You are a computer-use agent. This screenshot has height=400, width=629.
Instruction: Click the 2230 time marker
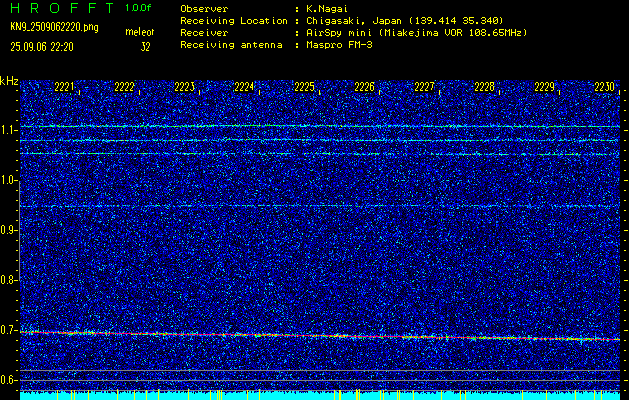pos(605,87)
